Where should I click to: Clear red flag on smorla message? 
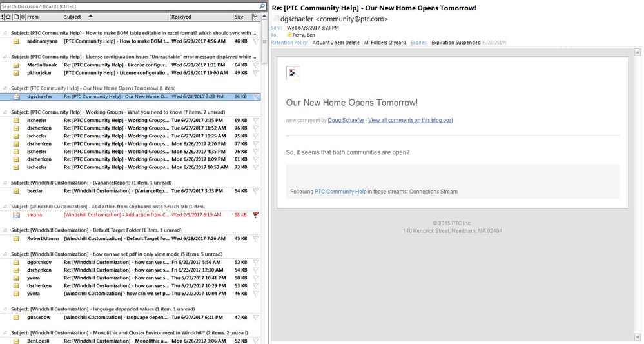tap(255, 214)
